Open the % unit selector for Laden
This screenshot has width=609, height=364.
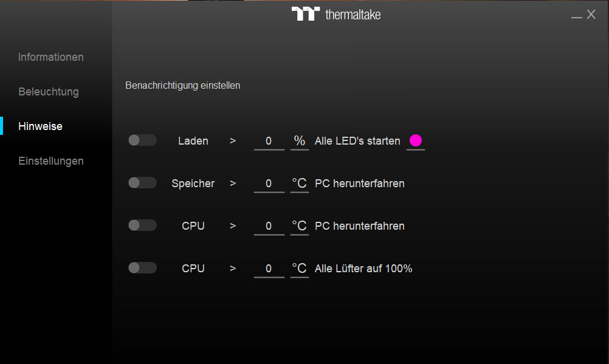(300, 142)
